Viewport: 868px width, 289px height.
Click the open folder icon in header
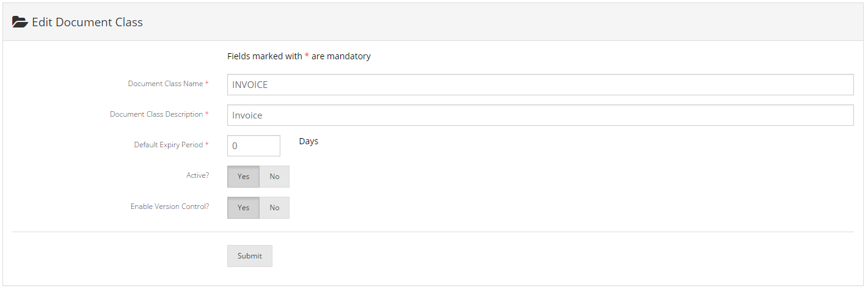[20, 23]
